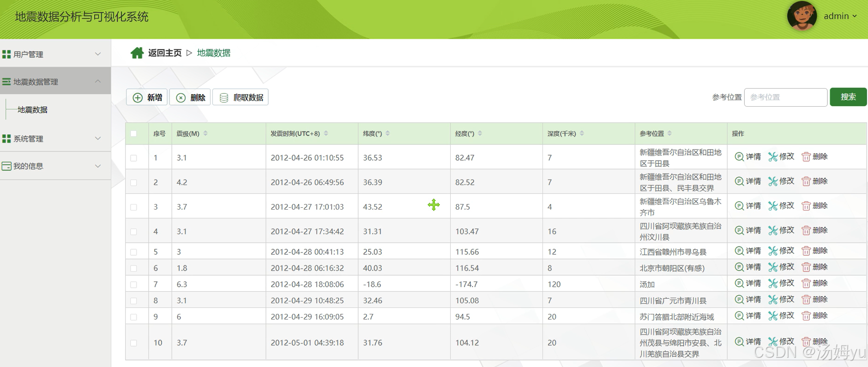This screenshot has height=367, width=868.
Task: Focus the 参考位置 search input field
Action: (786, 97)
